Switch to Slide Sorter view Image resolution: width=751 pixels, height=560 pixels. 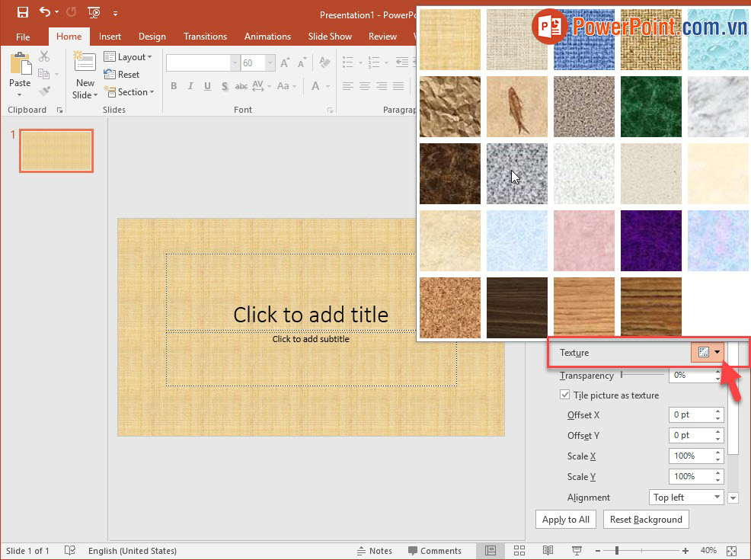[519, 551]
